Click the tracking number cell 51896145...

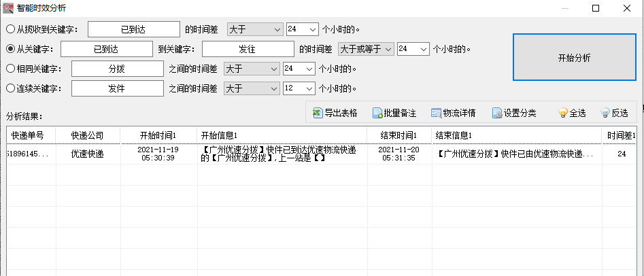pyautogui.click(x=32, y=154)
